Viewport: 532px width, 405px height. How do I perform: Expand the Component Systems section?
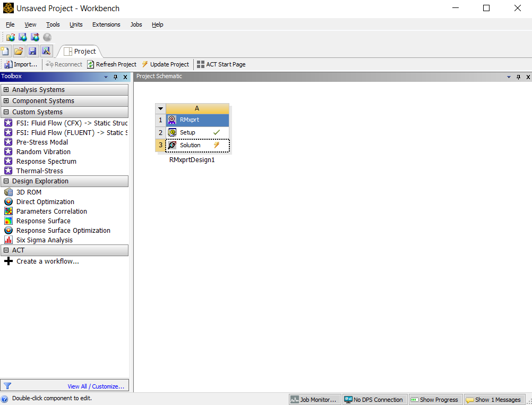tap(6, 101)
